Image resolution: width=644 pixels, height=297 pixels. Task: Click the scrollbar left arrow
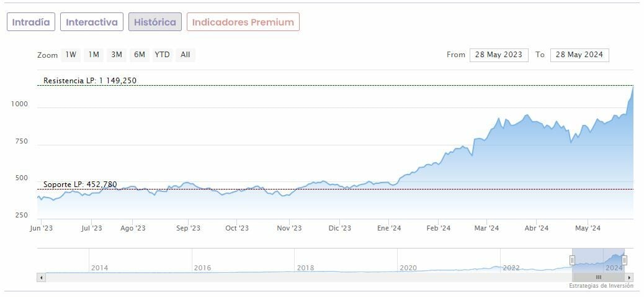42,277
